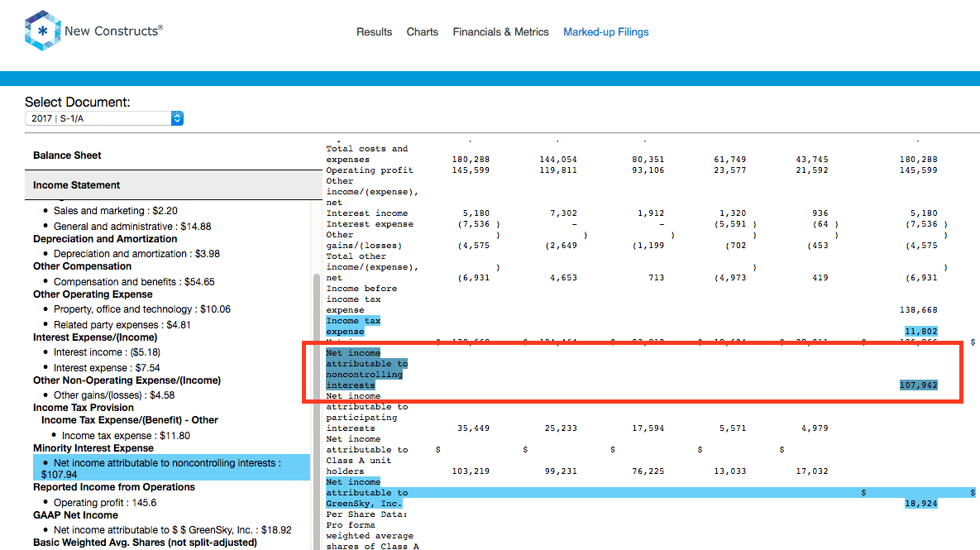This screenshot has width=980, height=550.
Task: Select highlighted noncontrolling interests : $107.94 item
Action: pyautogui.click(x=171, y=468)
